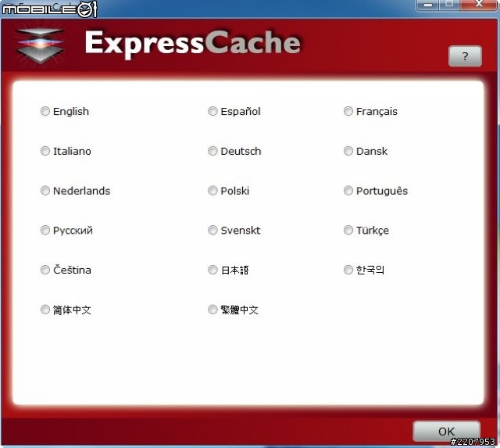Open help with the question mark button
Screen dimensions: 500x448
click(x=466, y=56)
